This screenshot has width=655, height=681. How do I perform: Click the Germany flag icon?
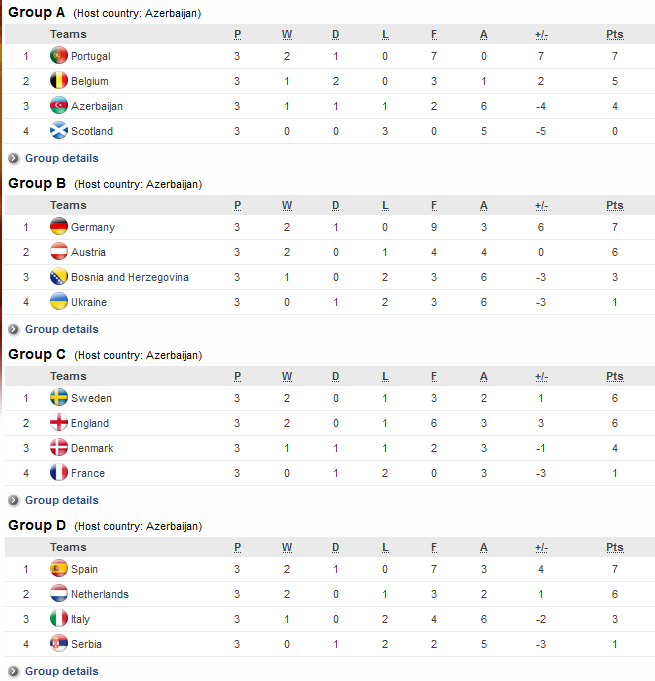tap(59, 226)
